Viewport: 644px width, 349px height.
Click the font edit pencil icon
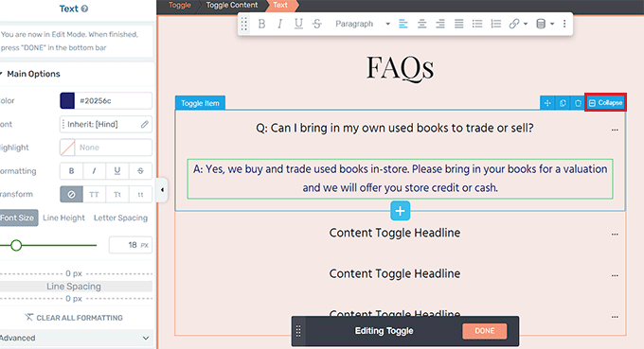pyautogui.click(x=144, y=124)
